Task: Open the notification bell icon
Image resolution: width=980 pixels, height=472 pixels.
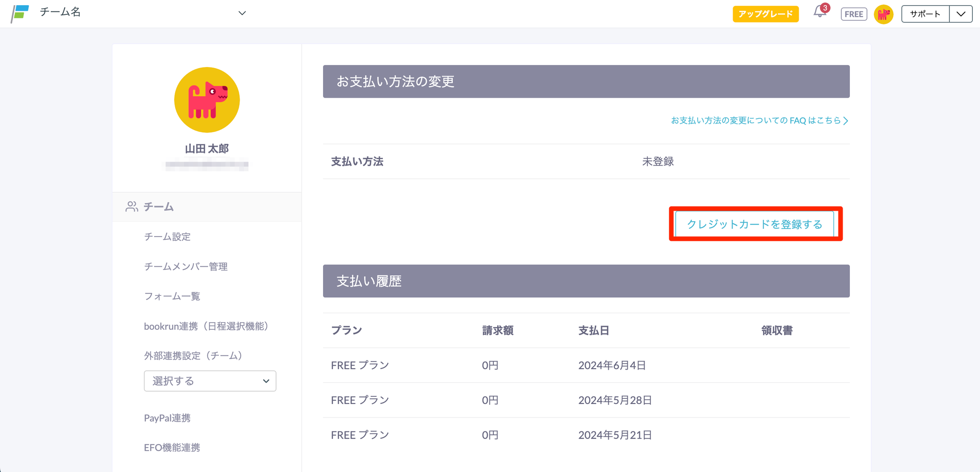Action: click(820, 12)
